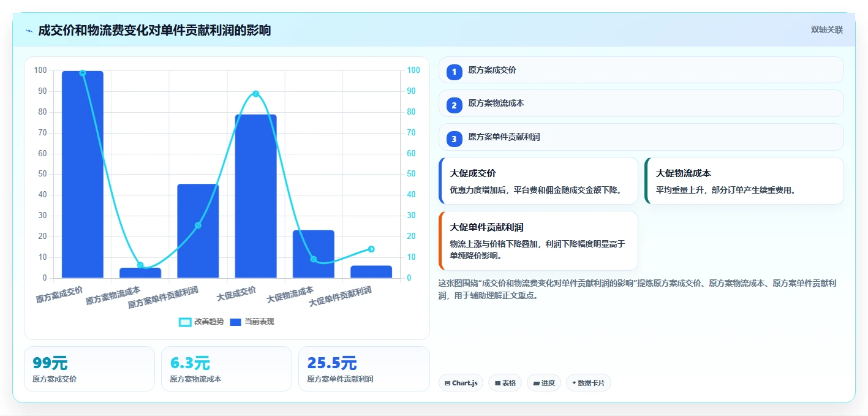Click the 原方案物流成本 caption under 6.3元

click(195, 379)
